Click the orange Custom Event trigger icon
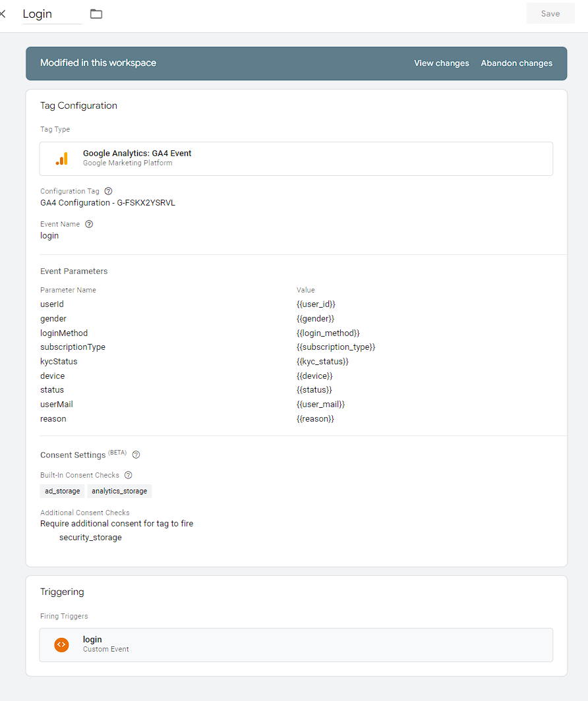The image size is (588, 701). point(62,644)
